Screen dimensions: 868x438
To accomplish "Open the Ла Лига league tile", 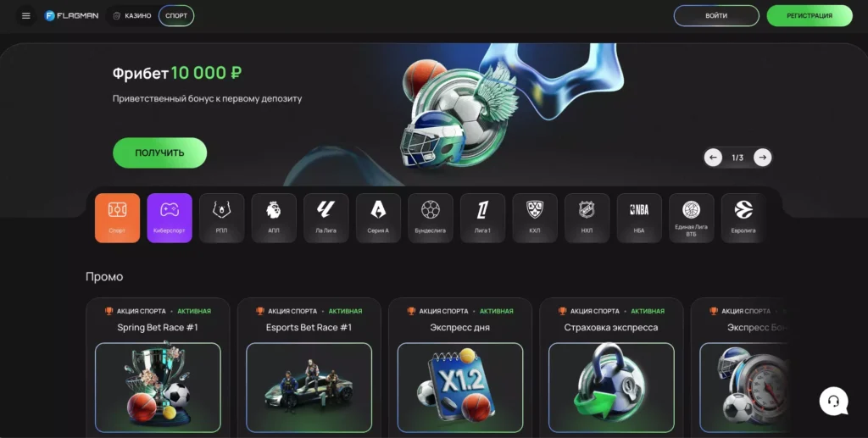I will (326, 218).
